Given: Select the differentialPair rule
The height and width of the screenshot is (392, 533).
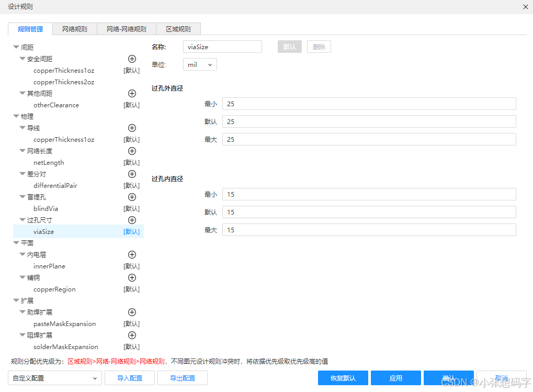Looking at the screenshot, I should (x=55, y=186).
